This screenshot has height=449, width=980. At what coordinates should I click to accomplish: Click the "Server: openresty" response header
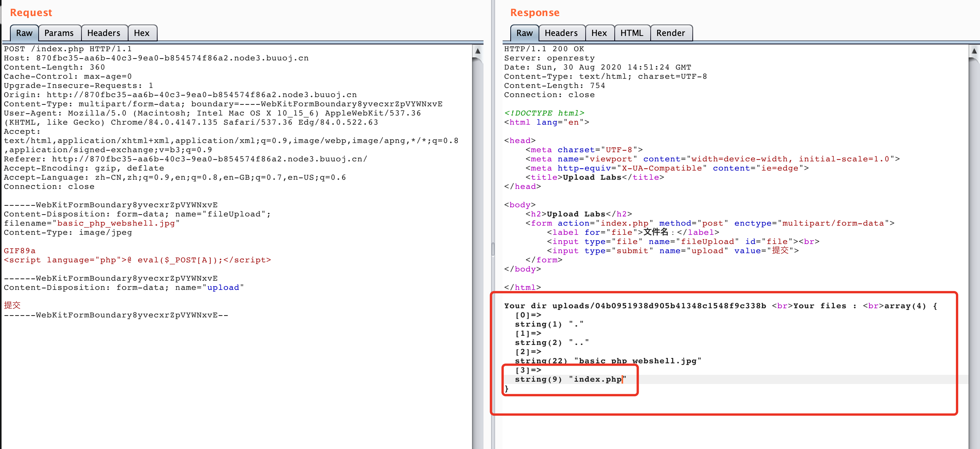549,58
